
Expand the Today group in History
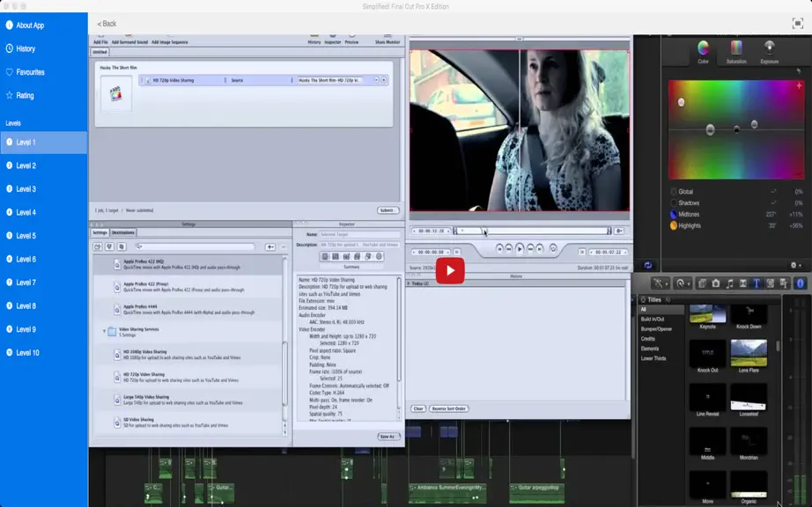(410, 283)
